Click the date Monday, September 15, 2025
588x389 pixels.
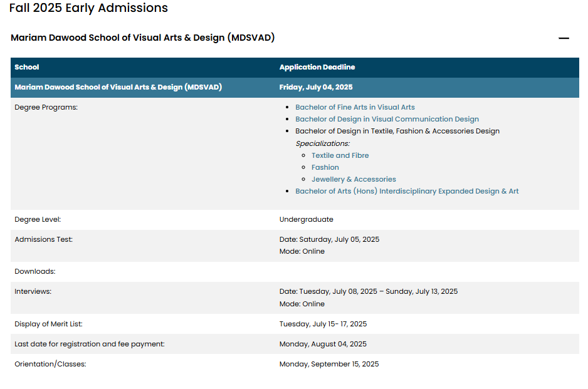point(329,365)
